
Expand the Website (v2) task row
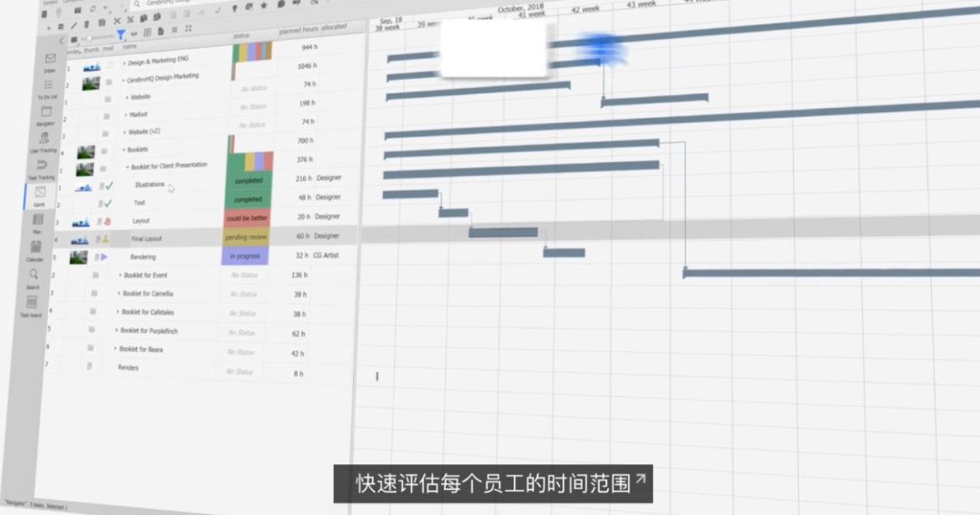pyautogui.click(x=124, y=132)
